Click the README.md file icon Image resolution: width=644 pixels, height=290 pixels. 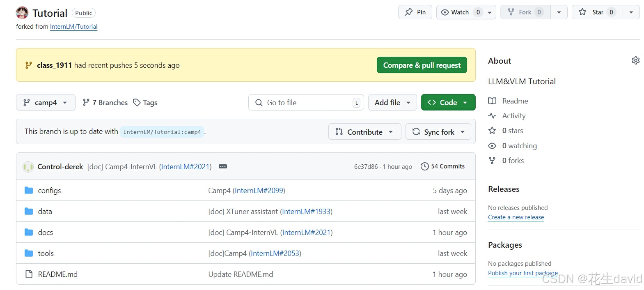[x=29, y=274]
